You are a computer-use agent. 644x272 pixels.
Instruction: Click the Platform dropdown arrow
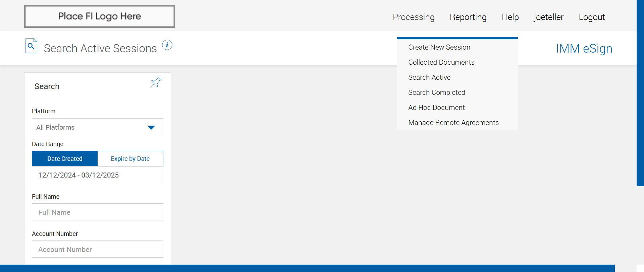coord(151,127)
